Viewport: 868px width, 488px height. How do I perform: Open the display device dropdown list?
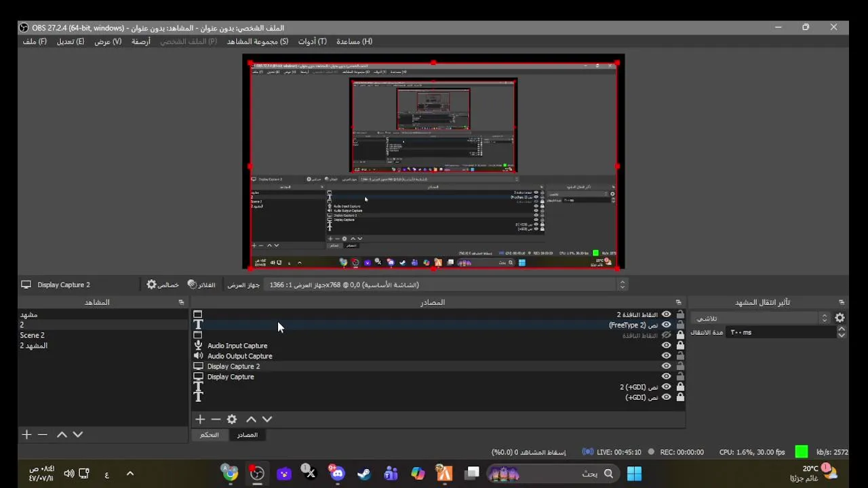click(445, 285)
